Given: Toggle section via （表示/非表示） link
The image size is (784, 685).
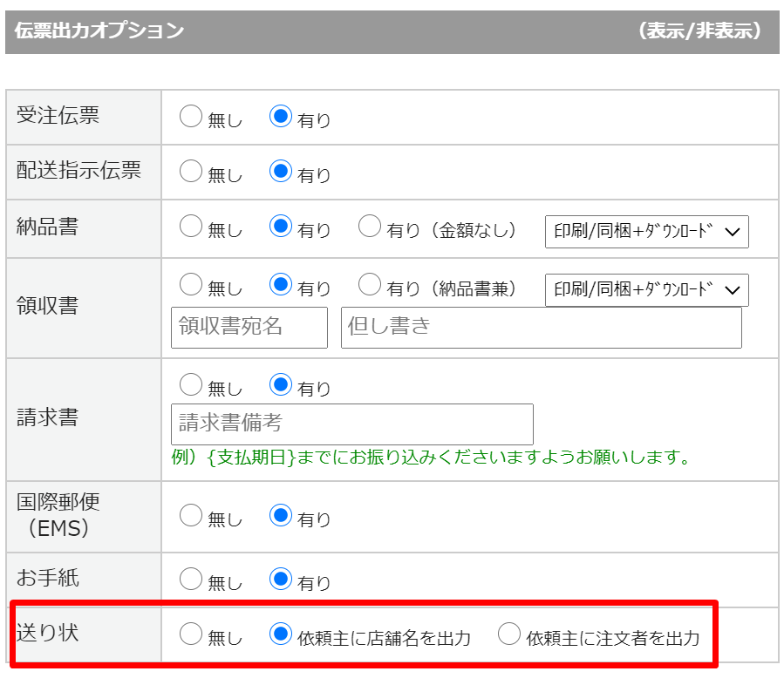Looking at the screenshot, I should point(700,31).
